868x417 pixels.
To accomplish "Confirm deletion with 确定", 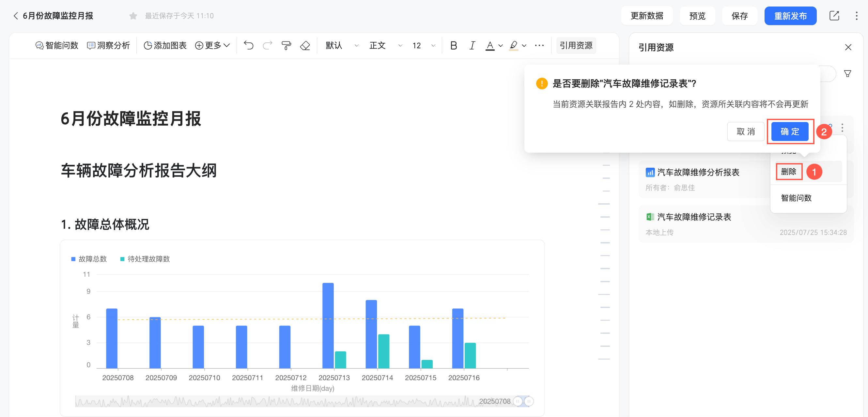I will pyautogui.click(x=790, y=131).
